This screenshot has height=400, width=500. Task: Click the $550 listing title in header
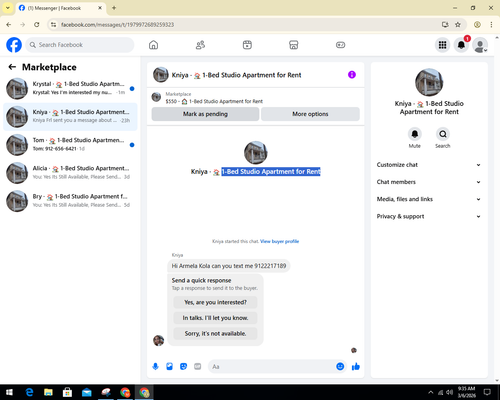tap(214, 101)
